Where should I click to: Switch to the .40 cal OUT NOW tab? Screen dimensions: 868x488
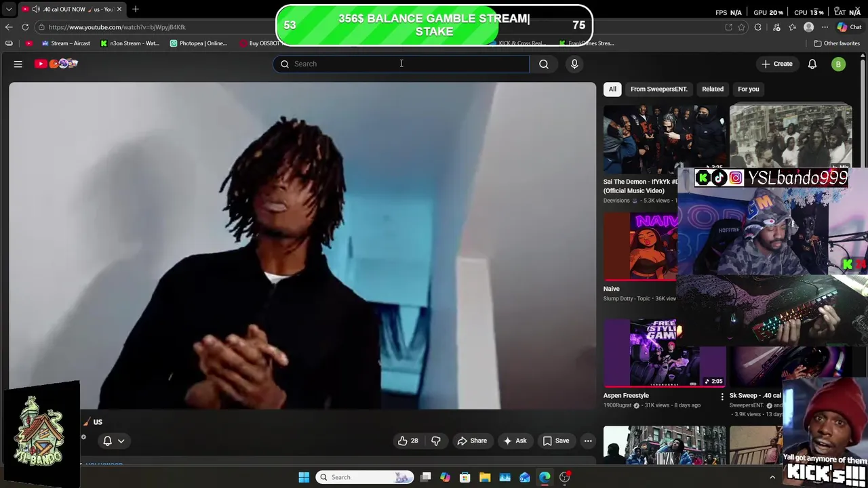tap(71, 9)
